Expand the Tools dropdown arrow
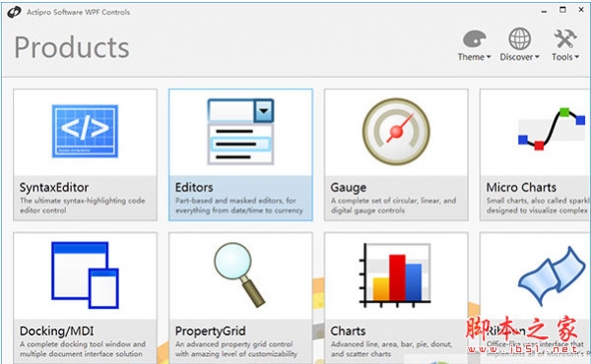Viewport: 591px width, 364px height. click(x=576, y=57)
